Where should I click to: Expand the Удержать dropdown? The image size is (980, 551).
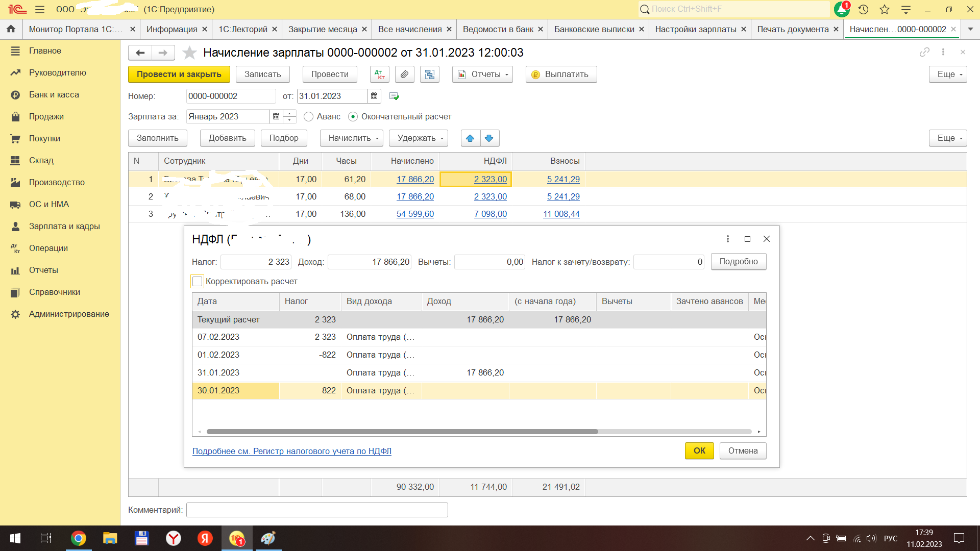[x=418, y=138]
